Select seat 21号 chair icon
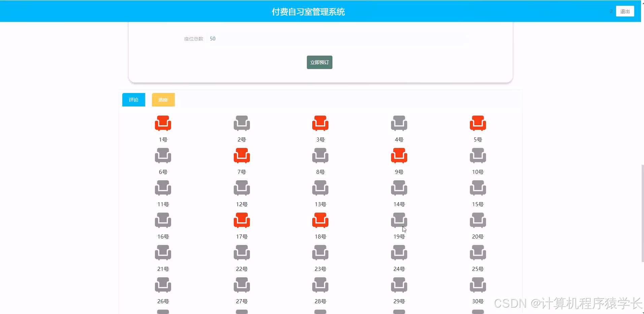The height and width of the screenshot is (314, 644). click(x=163, y=253)
